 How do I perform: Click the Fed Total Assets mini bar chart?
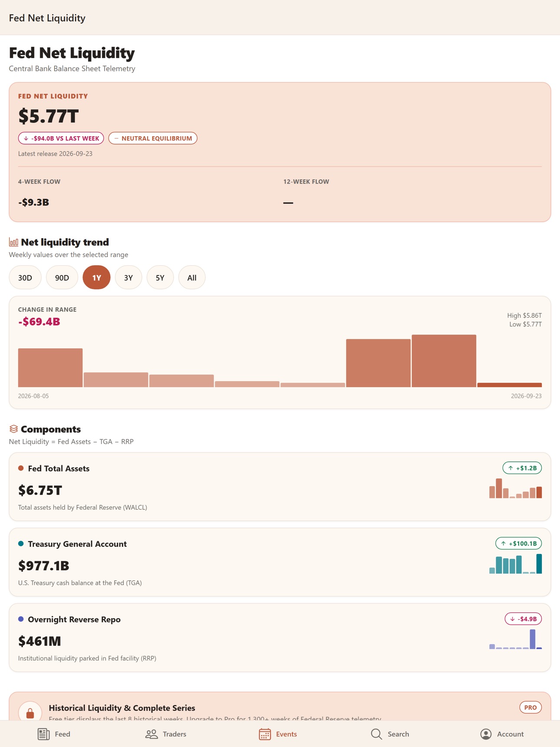515,488
